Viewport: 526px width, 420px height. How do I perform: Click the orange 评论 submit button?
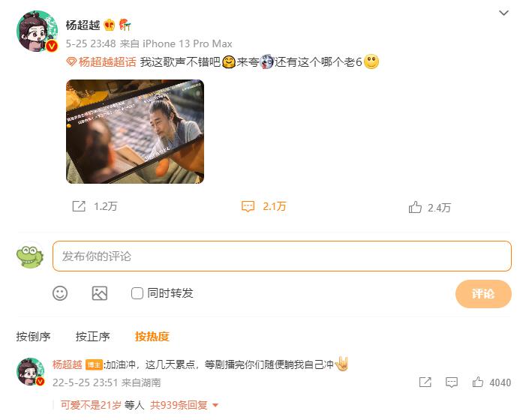tap(483, 294)
